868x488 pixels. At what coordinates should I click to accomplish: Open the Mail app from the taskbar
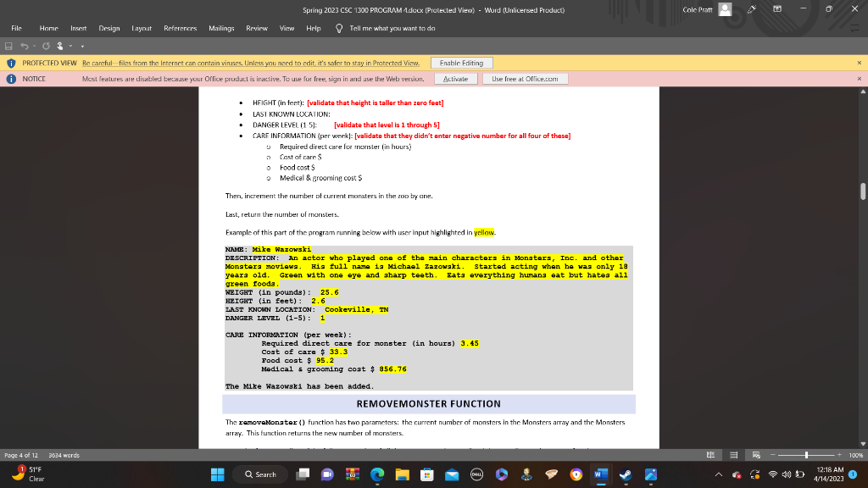point(452,474)
